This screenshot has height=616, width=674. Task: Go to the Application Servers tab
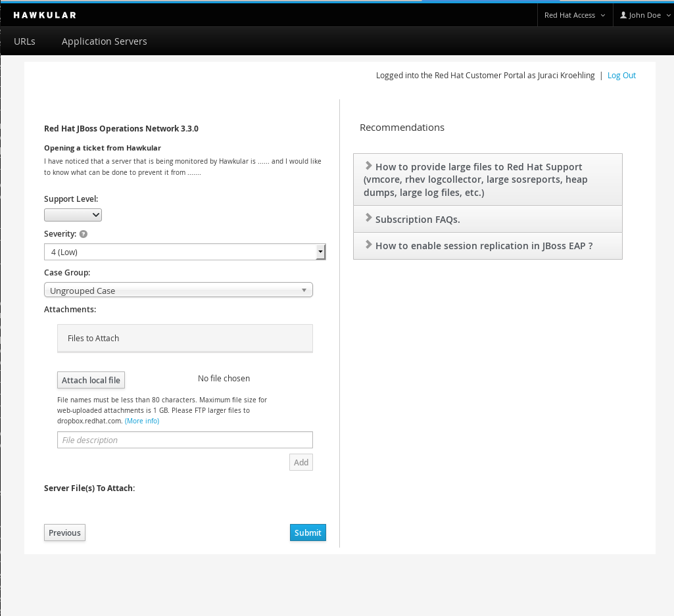[x=104, y=41]
